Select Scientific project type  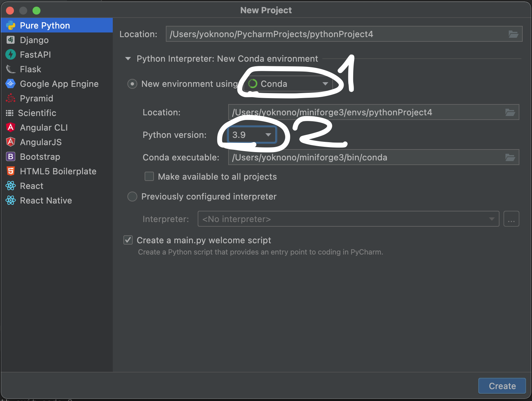57,113
